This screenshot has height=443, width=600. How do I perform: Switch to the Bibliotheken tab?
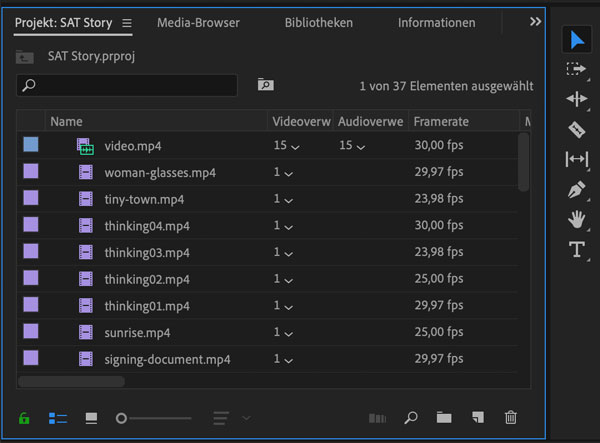[319, 23]
